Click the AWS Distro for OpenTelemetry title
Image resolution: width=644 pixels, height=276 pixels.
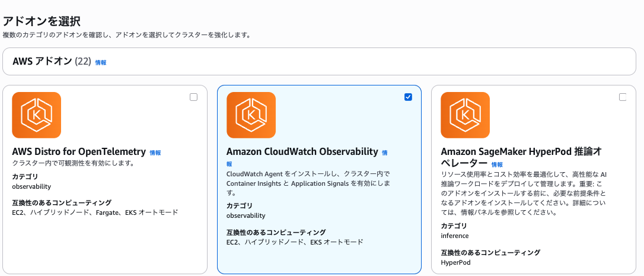click(79, 152)
